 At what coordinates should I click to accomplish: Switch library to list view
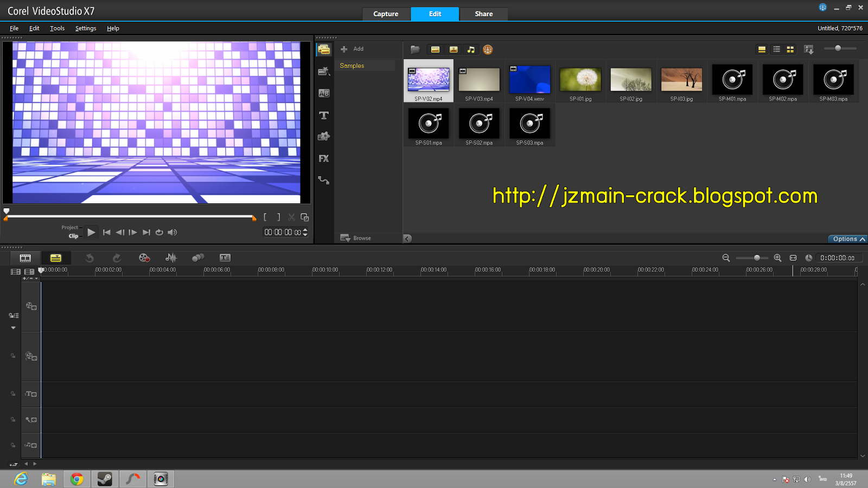pyautogui.click(x=776, y=49)
